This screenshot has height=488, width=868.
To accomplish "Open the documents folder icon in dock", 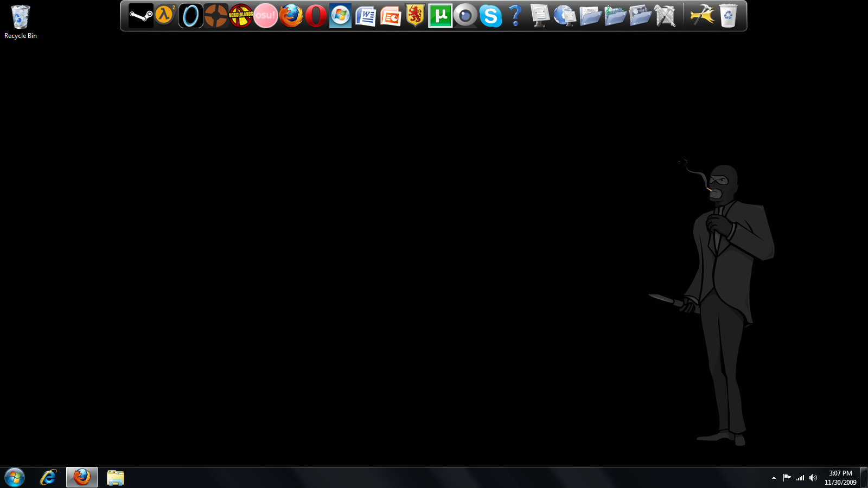I will 590,16.
